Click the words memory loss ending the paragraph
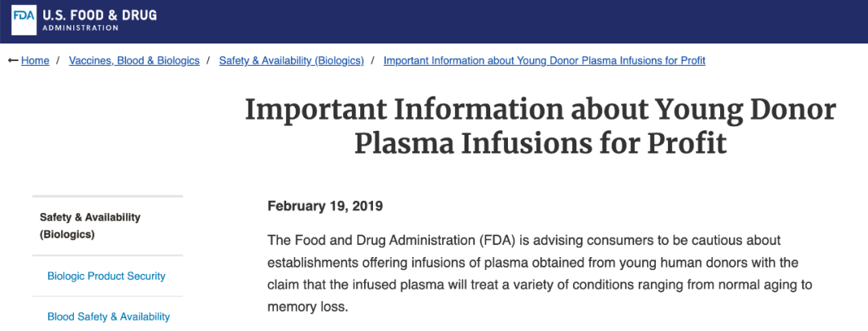The width and height of the screenshot is (868, 331). coord(308,306)
